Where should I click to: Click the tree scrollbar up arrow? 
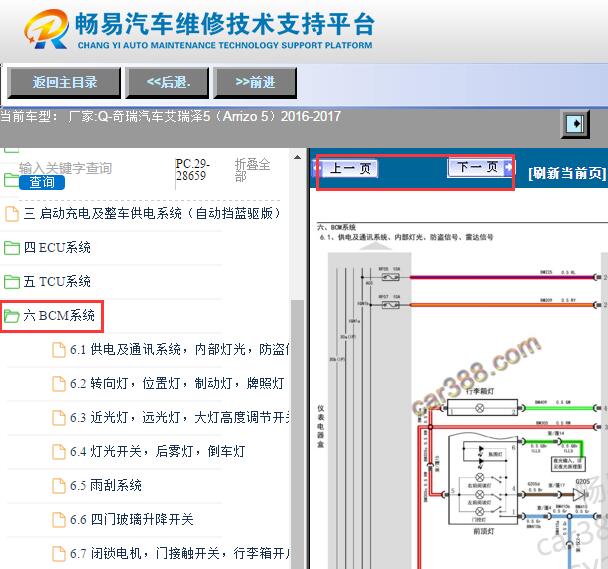(297, 157)
